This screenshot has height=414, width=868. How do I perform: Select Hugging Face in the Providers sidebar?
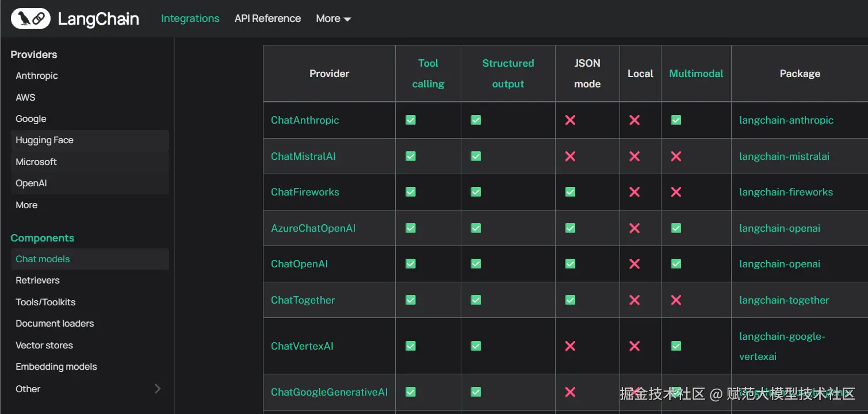tap(44, 140)
